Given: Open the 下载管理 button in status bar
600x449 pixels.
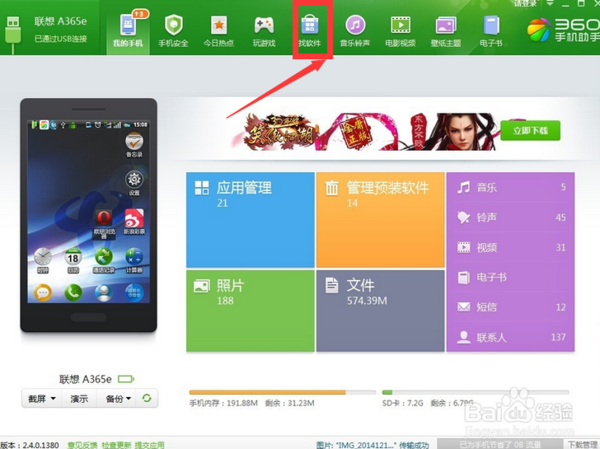Looking at the screenshot, I should pos(583,444).
